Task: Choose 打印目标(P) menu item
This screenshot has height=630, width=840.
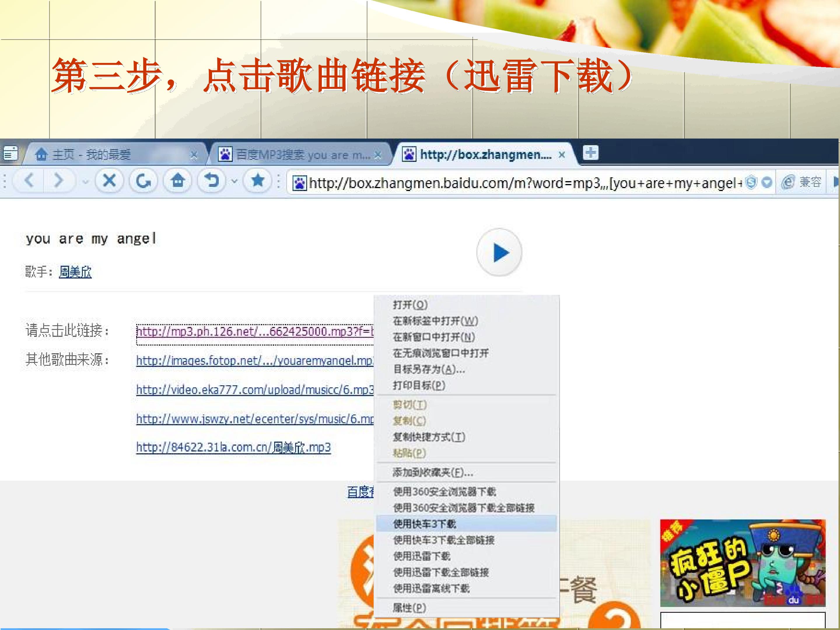Action: (x=467, y=386)
